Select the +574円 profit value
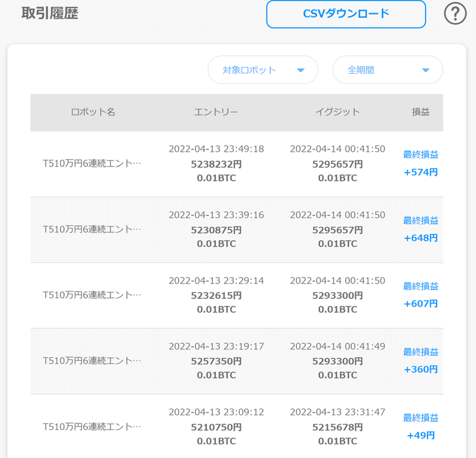476x458 pixels. click(x=421, y=172)
